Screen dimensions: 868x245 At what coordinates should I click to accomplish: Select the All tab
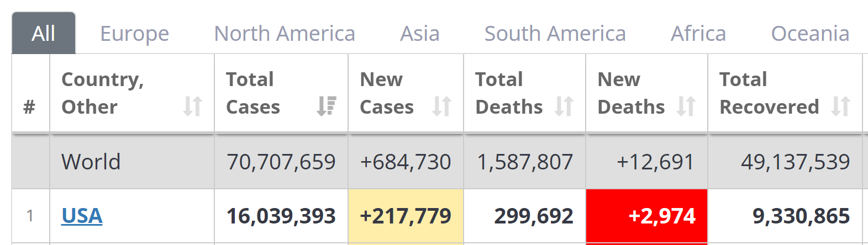[x=44, y=33]
